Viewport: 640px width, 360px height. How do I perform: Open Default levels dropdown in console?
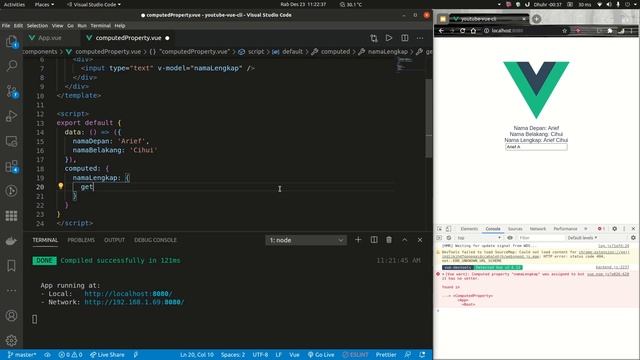coord(582,238)
